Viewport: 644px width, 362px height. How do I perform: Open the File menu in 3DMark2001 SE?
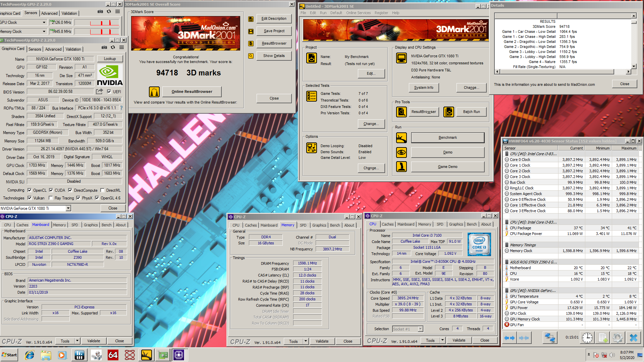[303, 13]
